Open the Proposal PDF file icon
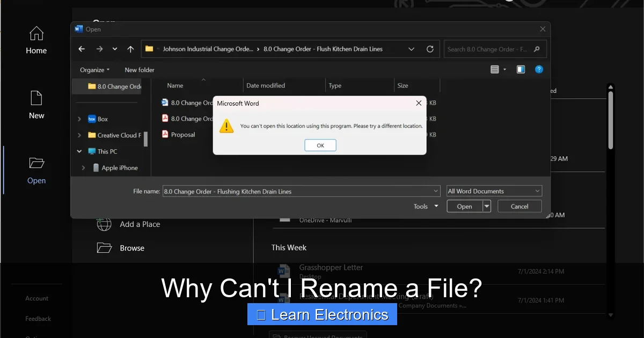This screenshot has height=338, width=644. click(164, 135)
